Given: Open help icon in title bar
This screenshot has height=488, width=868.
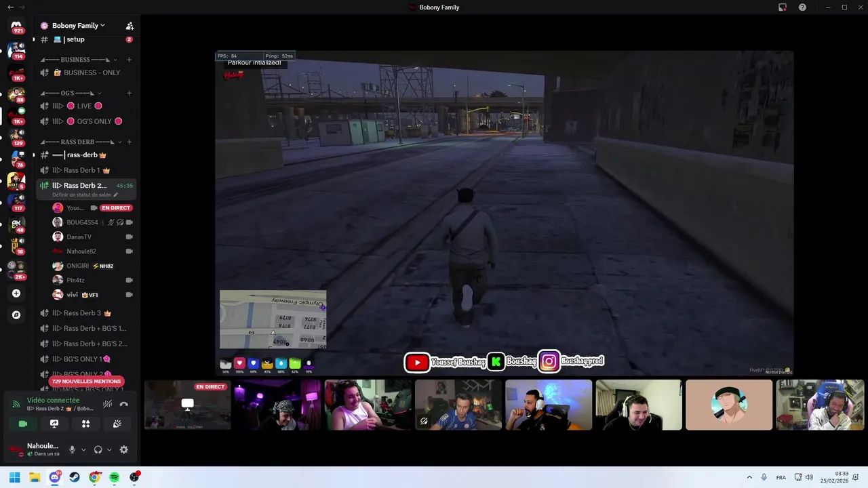Looking at the screenshot, I should 802,7.
